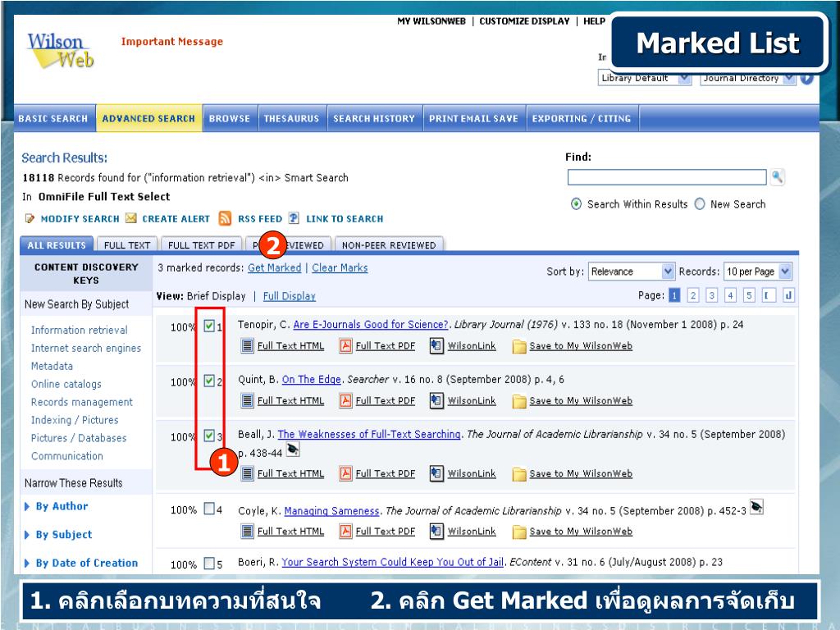Viewport: 840px width, 630px height.
Task: Open Full Text HTML icon for Quint record
Action: pos(247,400)
